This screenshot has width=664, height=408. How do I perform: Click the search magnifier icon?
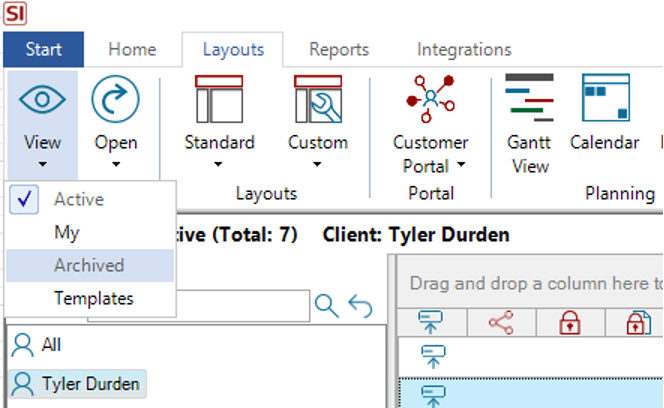(326, 306)
